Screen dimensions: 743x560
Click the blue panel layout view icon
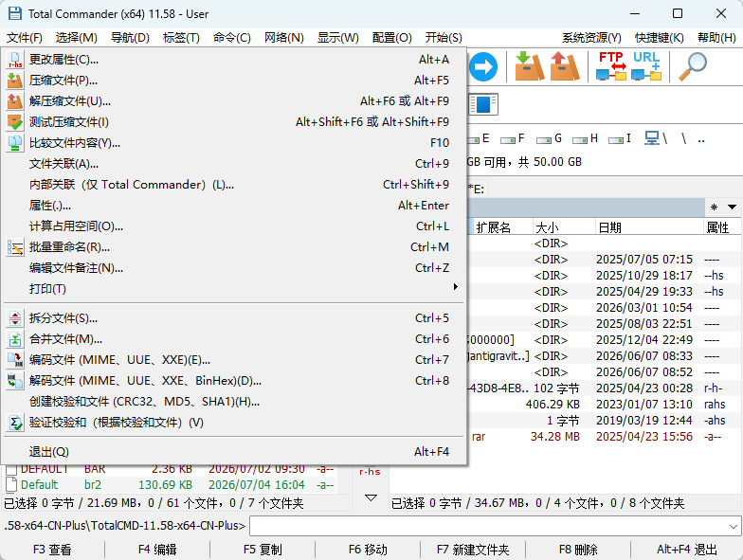pos(483,104)
